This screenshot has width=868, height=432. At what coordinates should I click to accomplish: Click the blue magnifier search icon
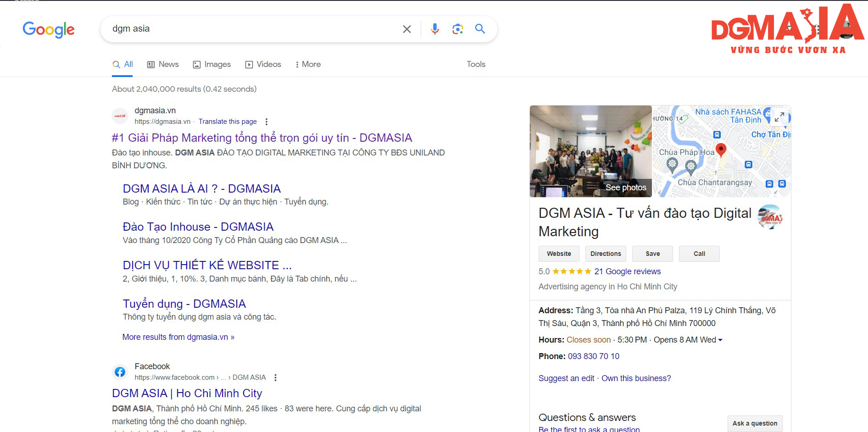[x=480, y=29]
